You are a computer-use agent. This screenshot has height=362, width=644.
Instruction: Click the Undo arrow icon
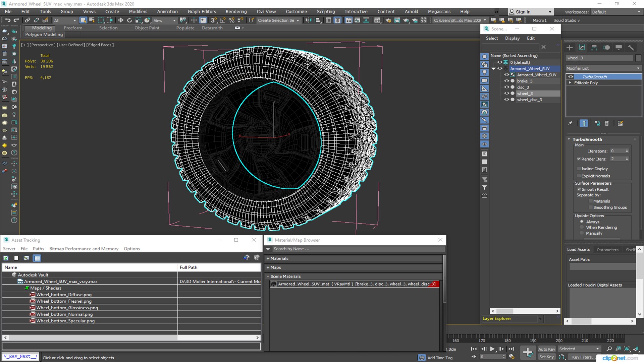pyautogui.click(x=7, y=20)
